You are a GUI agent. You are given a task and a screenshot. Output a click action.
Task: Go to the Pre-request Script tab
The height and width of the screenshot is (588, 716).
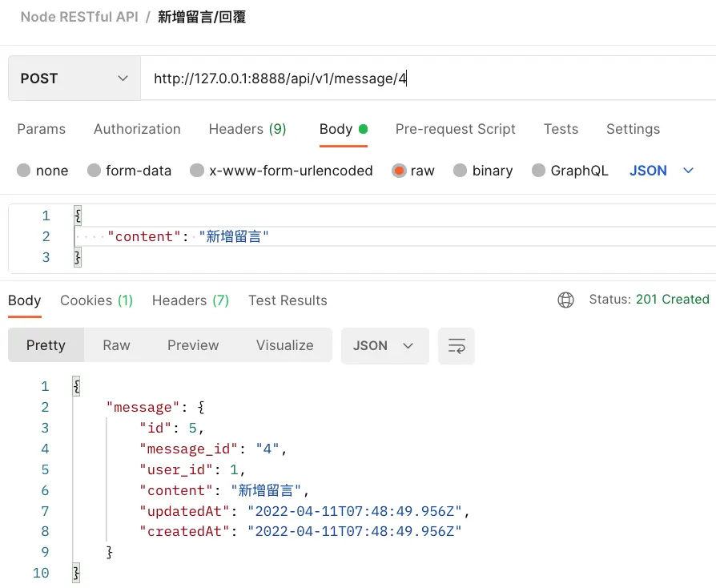tap(455, 129)
